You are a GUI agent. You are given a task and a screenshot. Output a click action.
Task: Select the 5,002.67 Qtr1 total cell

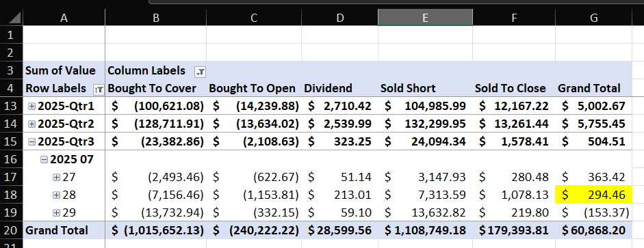(x=593, y=106)
